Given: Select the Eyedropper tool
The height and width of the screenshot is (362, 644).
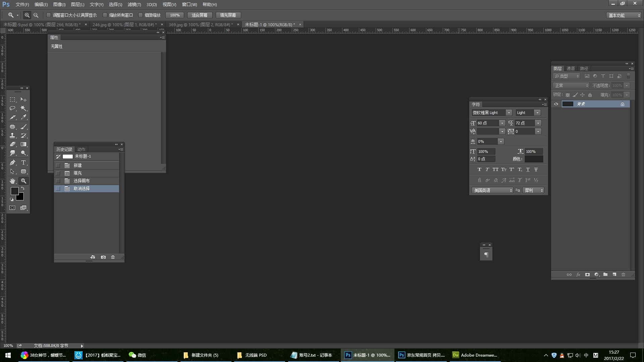Looking at the screenshot, I should (x=23, y=117).
